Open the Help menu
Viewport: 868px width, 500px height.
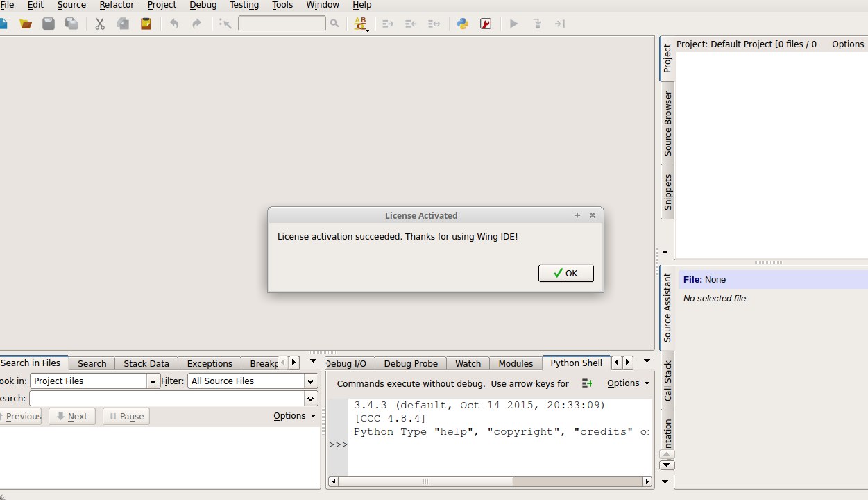(x=362, y=5)
